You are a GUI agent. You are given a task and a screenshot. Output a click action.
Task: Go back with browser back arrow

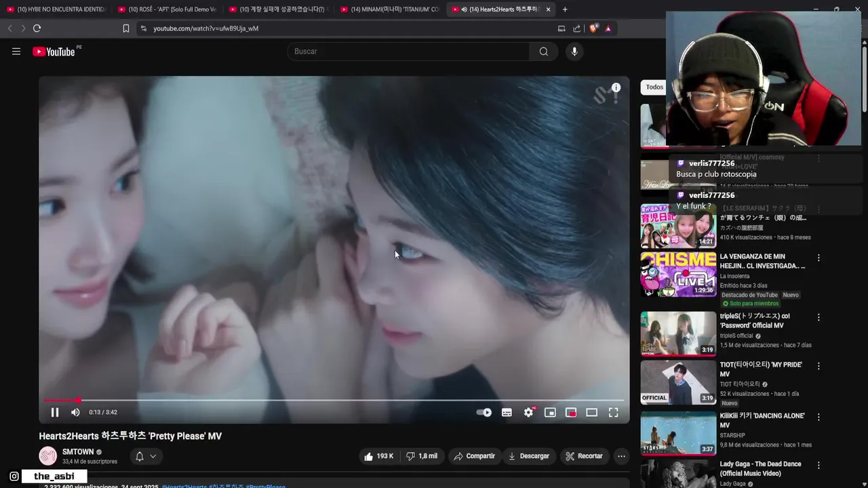click(9, 28)
